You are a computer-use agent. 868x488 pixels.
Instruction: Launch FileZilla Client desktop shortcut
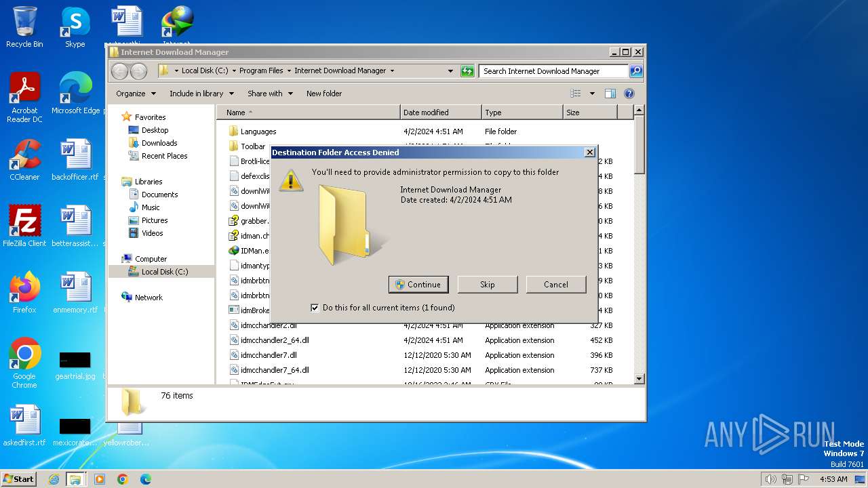coord(24,226)
